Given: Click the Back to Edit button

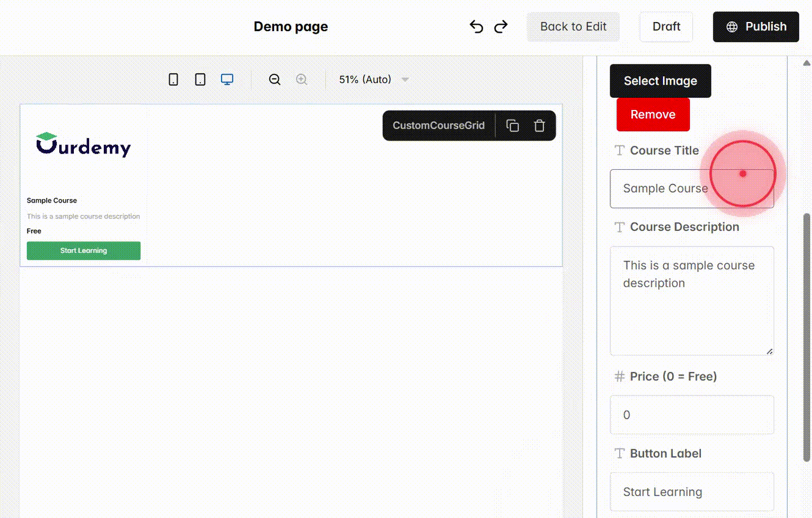Looking at the screenshot, I should pyautogui.click(x=573, y=26).
